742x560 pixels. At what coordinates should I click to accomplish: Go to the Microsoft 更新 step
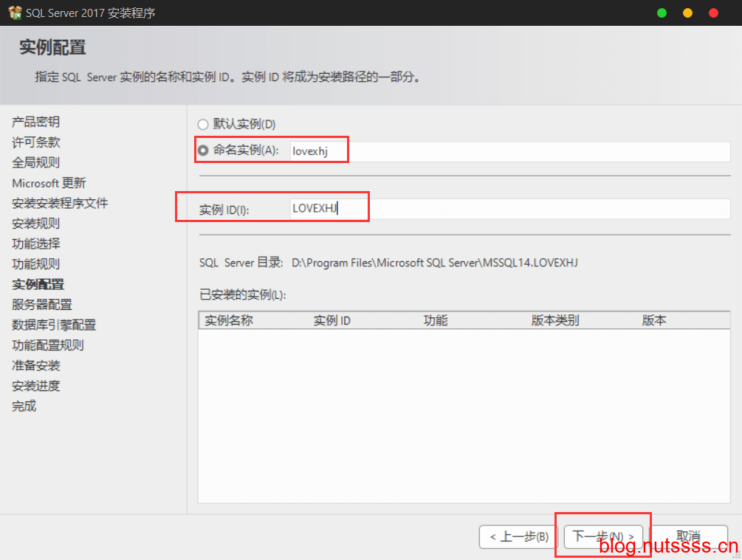tap(49, 183)
